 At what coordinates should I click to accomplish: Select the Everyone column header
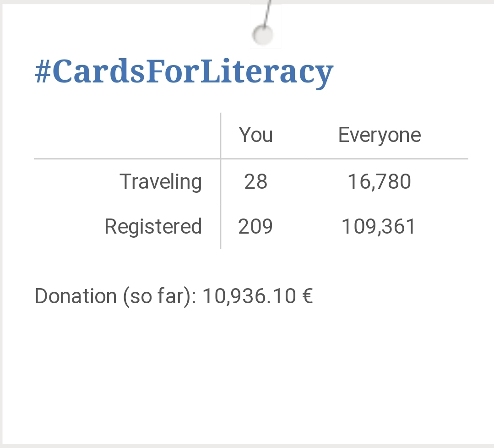pos(380,136)
